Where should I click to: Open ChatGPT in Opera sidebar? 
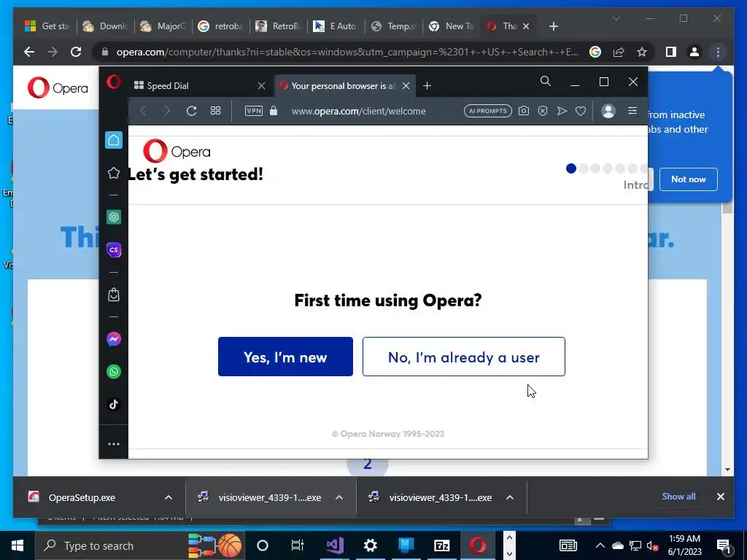tap(113, 217)
